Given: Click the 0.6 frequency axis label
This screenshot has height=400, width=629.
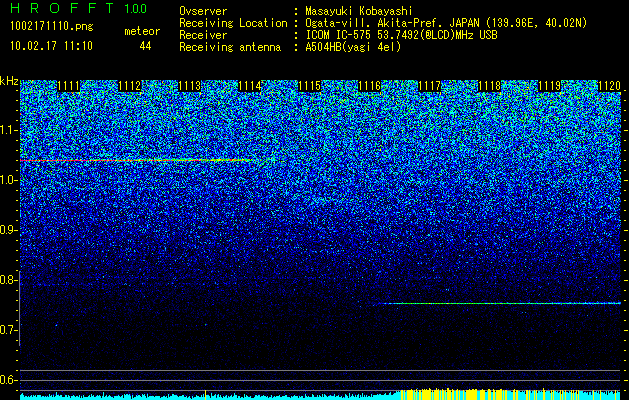Looking at the screenshot, I should pyautogui.click(x=9, y=380).
